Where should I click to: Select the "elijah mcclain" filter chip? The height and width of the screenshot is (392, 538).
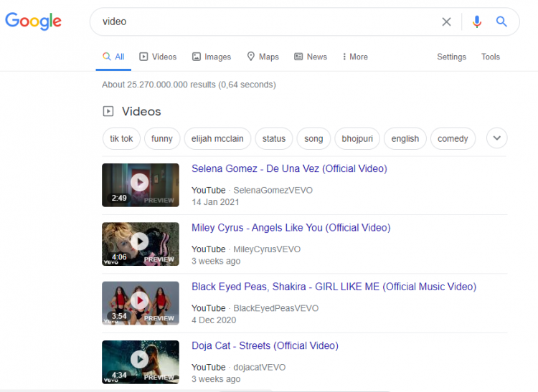pos(217,138)
